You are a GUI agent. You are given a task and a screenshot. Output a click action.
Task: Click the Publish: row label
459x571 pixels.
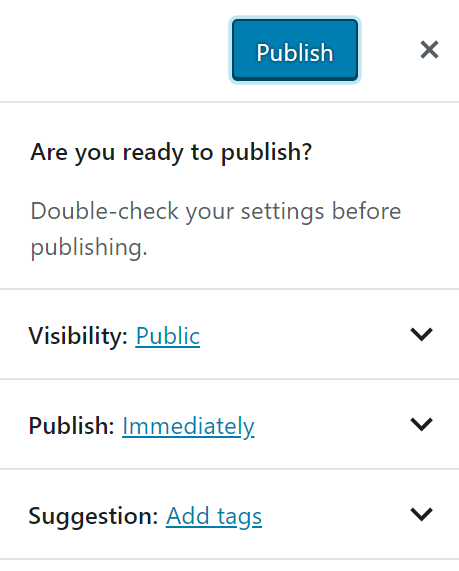(x=71, y=426)
